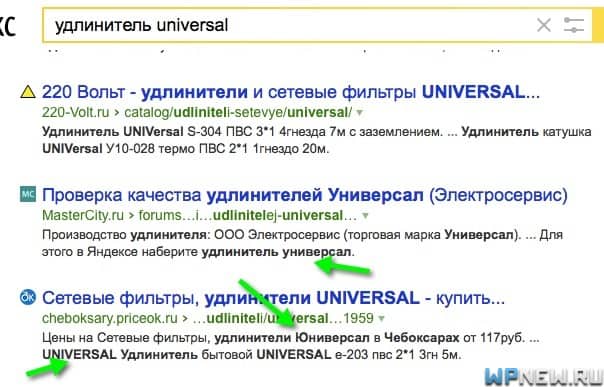Click the MasterCity MC favicon
Screen dimensions: 604x387
[28, 194]
